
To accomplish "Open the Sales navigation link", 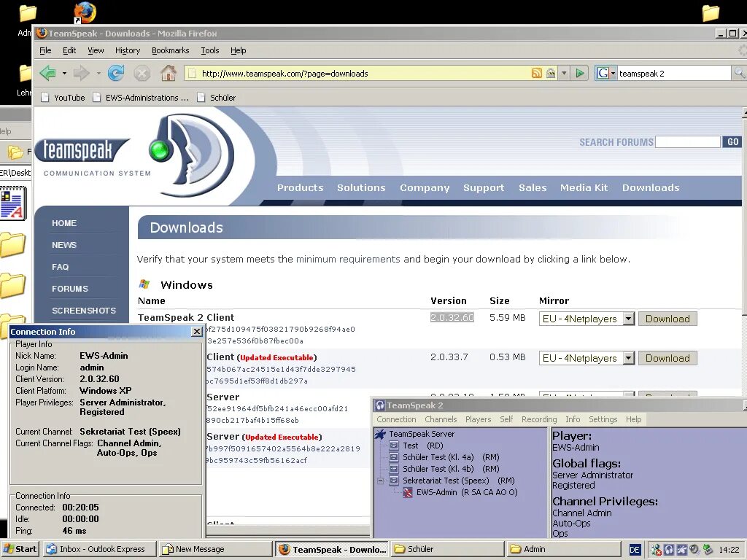I will (x=533, y=187).
